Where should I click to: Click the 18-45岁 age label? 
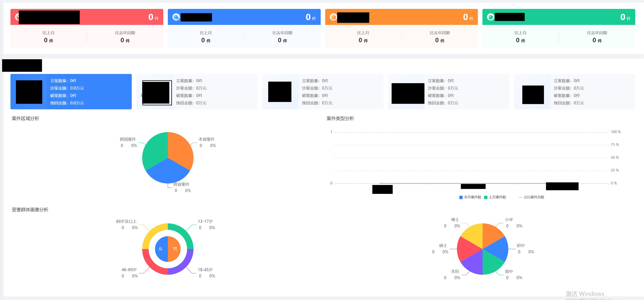tap(205, 270)
